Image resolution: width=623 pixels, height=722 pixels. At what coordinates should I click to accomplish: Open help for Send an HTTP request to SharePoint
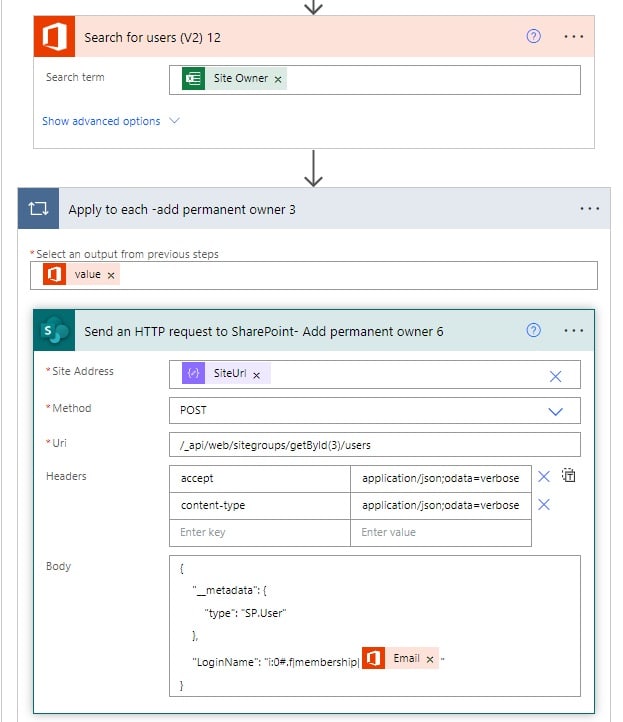(533, 330)
